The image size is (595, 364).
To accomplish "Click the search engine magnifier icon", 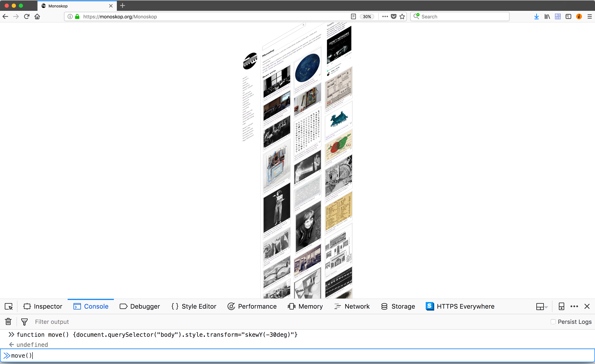I will click(416, 16).
